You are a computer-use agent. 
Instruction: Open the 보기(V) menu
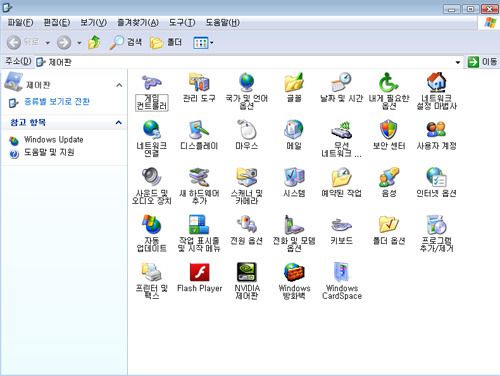[x=94, y=23]
